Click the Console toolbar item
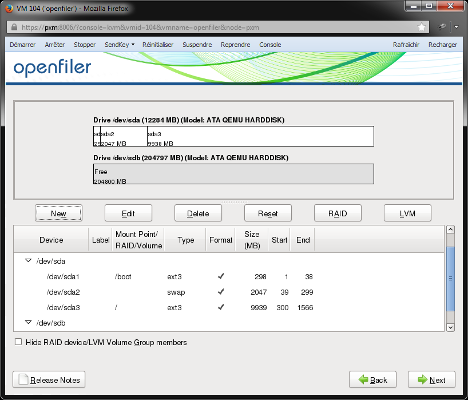Viewport: 468px width, 400px height. [x=270, y=45]
